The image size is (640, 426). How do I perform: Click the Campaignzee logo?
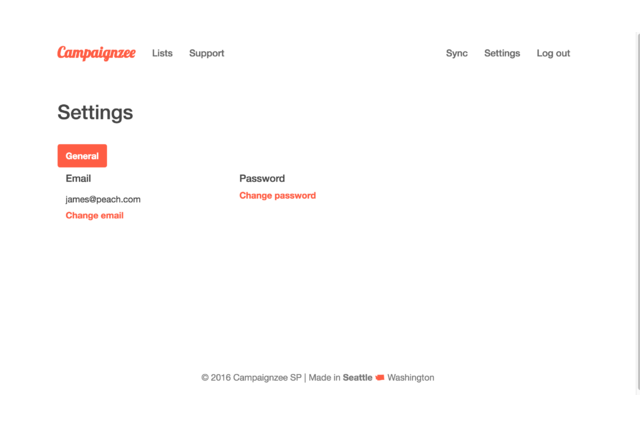[x=96, y=53]
